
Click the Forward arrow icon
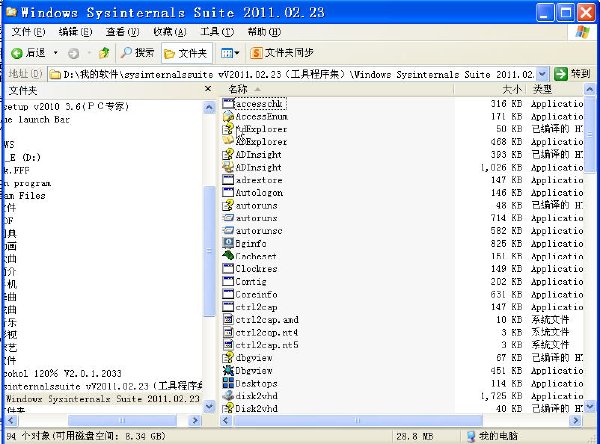[x=73, y=53]
